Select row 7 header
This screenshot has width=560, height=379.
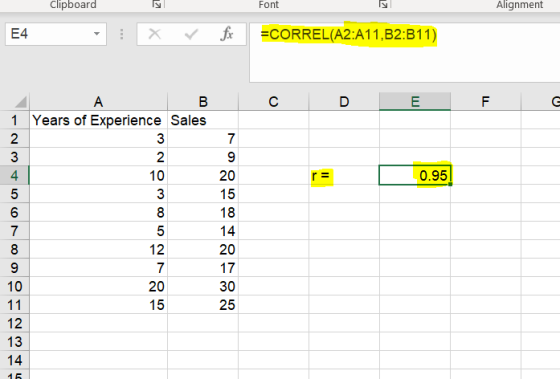click(x=14, y=231)
